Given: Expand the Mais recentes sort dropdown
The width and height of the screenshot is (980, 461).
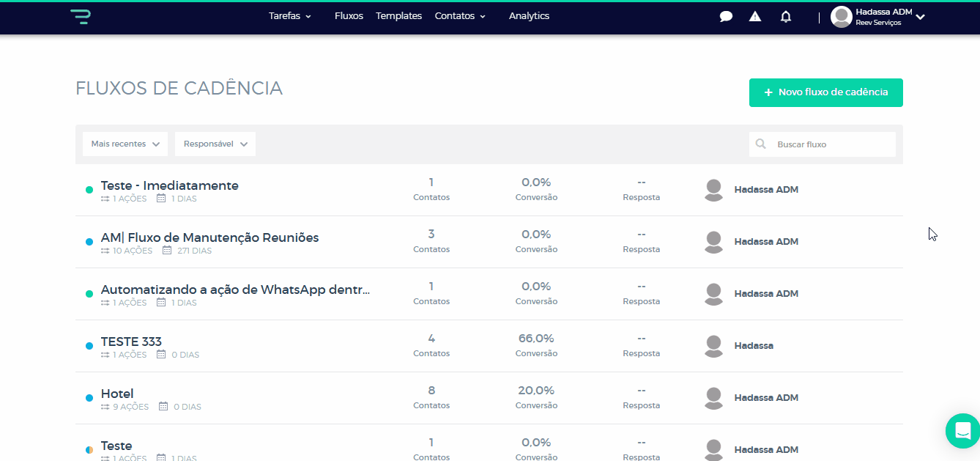Looking at the screenshot, I should (125, 144).
